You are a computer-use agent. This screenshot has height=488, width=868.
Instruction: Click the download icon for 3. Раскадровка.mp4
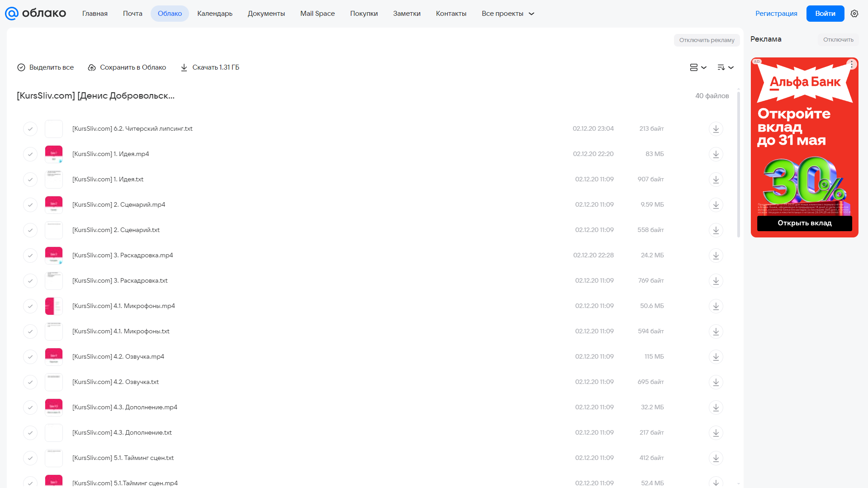716,256
